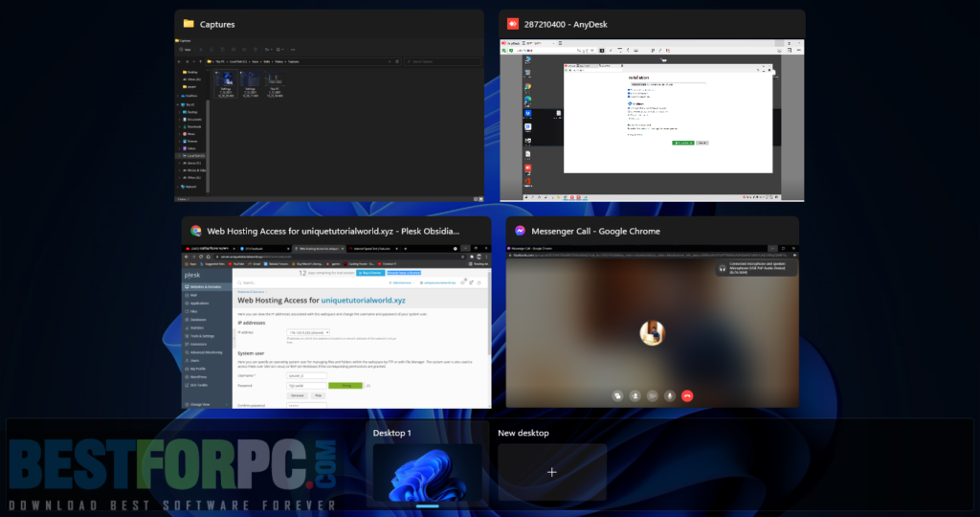Viewport: 980px width, 517px height.
Task: Open Tools & Settings in the Plesk sidebar
Action: (207, 336)
